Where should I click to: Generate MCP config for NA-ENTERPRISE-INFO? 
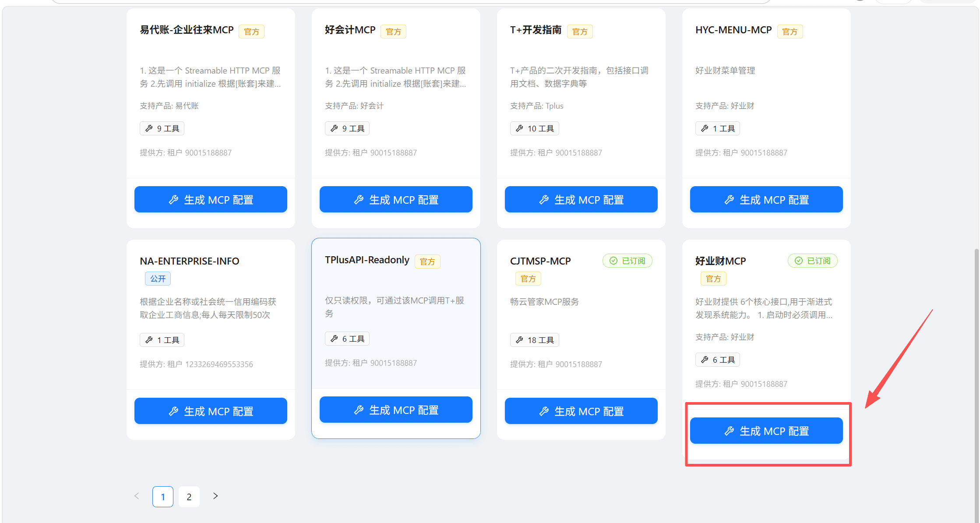[211, 411]
